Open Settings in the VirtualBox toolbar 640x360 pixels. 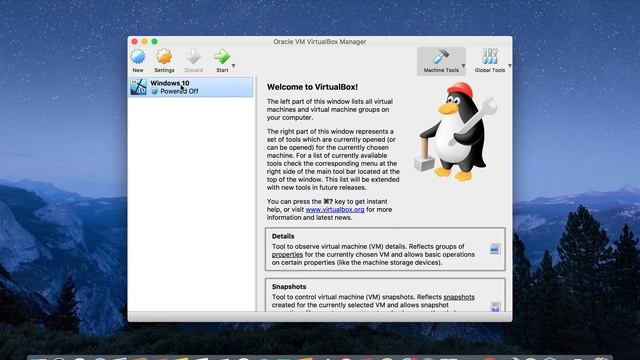[164, 60]
